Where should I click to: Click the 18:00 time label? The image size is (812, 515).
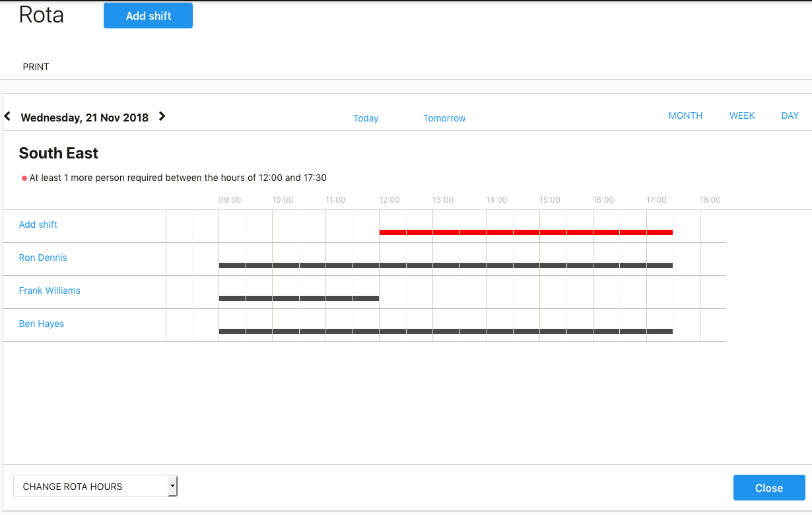[710, 200]
